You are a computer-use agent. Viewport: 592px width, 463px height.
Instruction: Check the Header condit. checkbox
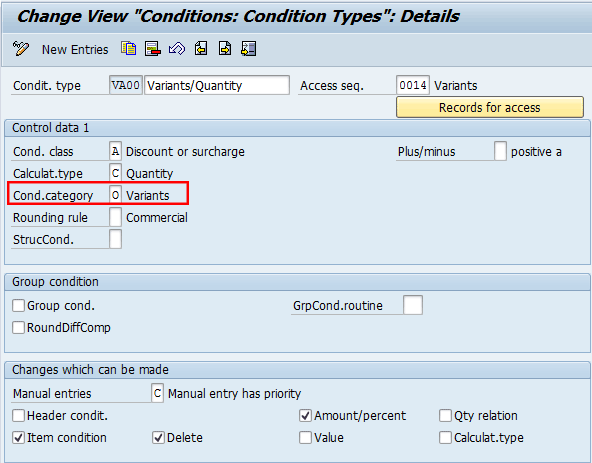18,416
